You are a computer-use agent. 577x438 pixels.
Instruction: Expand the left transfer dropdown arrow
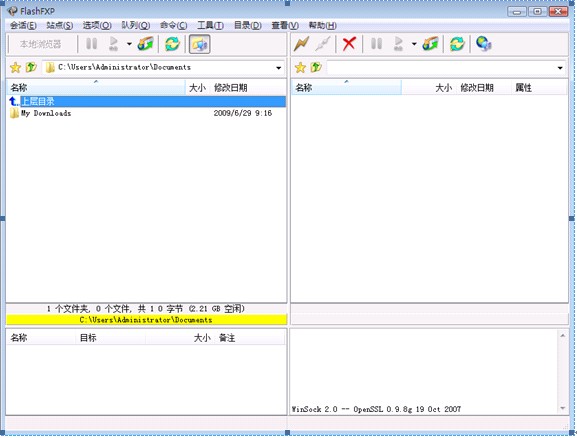(x=129, y=44)
